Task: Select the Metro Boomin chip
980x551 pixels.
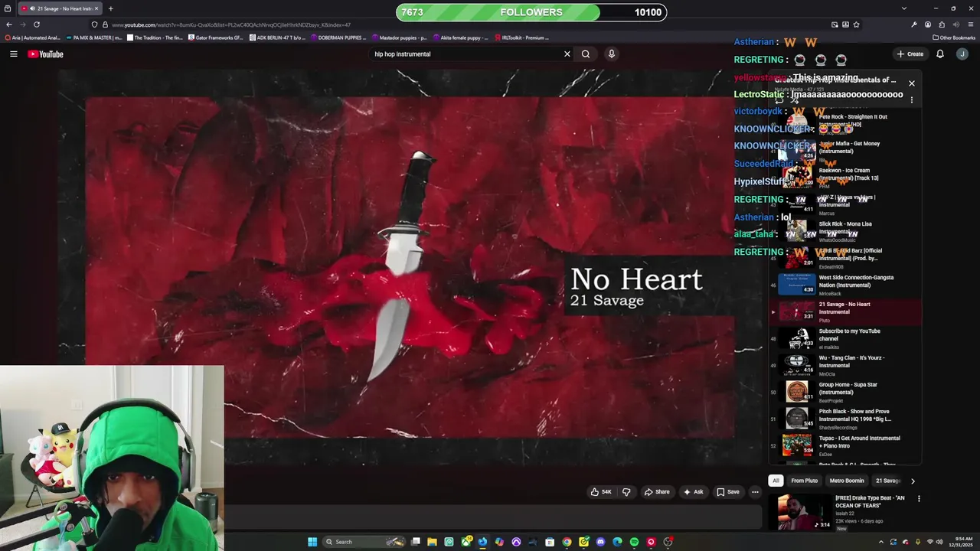Action: 847,481
